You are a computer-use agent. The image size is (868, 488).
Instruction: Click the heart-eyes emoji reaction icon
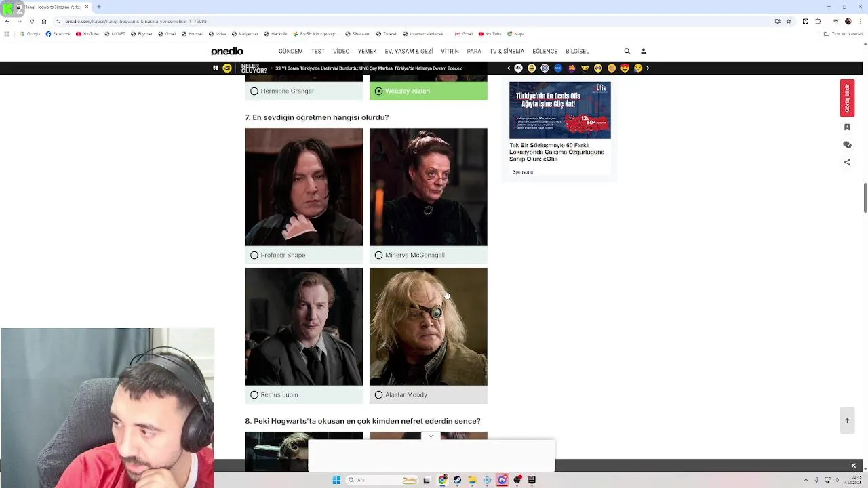click(x=625, y=68)
